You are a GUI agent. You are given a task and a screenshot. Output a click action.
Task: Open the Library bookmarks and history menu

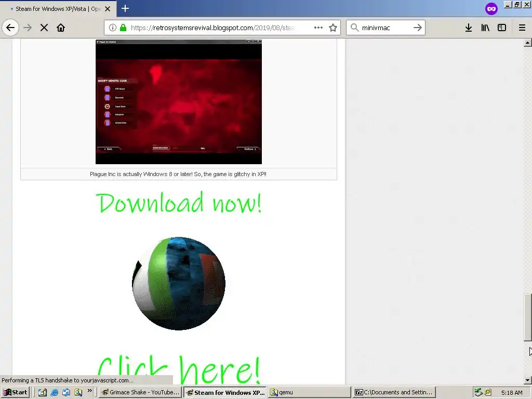pos(485,28)
